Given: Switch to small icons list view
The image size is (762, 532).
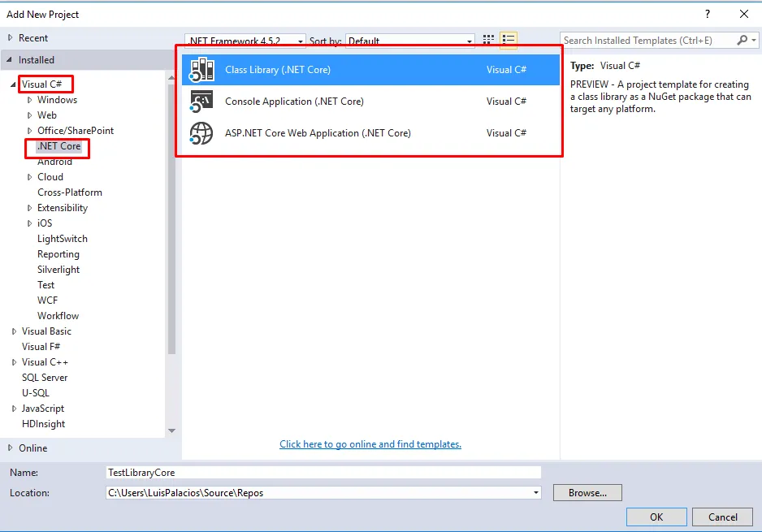Looking at the screenshot, I should click(x=509, y=40).
